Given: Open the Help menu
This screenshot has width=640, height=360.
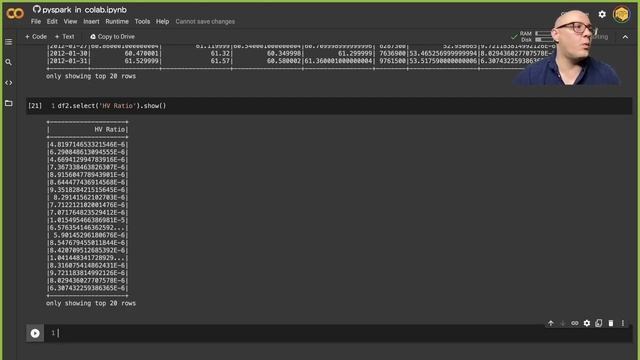Looking at the screenshot, I should pyautogui.click(x=162, y=22).
